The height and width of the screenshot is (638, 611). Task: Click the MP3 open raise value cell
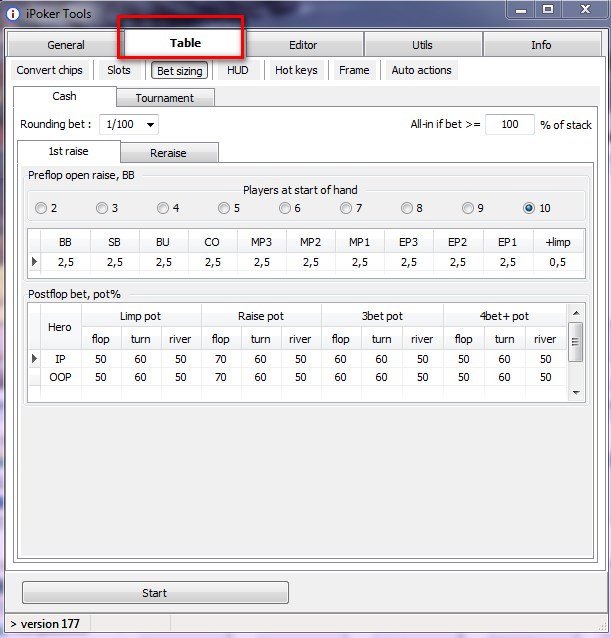tap(262, 262)
